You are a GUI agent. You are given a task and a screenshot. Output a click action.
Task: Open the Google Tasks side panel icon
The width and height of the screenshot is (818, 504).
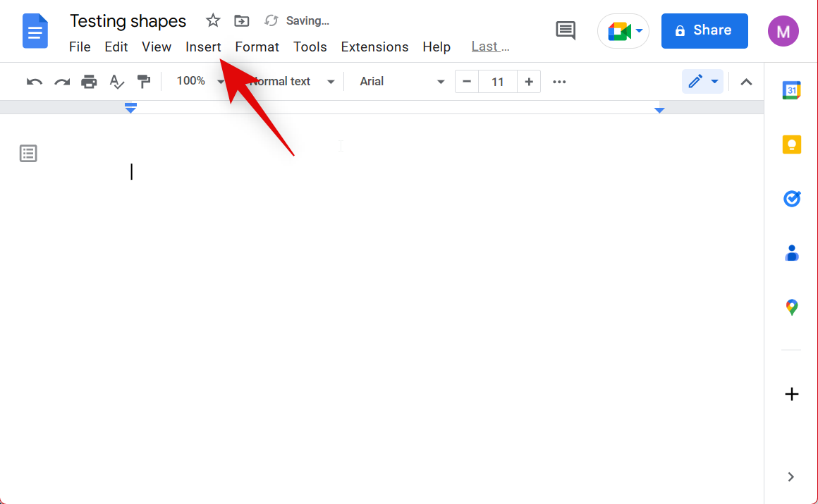pos(792,198)
